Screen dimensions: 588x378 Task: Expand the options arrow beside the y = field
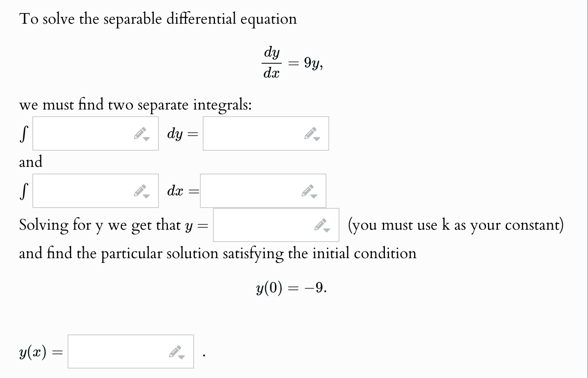[x=327, y=230]
